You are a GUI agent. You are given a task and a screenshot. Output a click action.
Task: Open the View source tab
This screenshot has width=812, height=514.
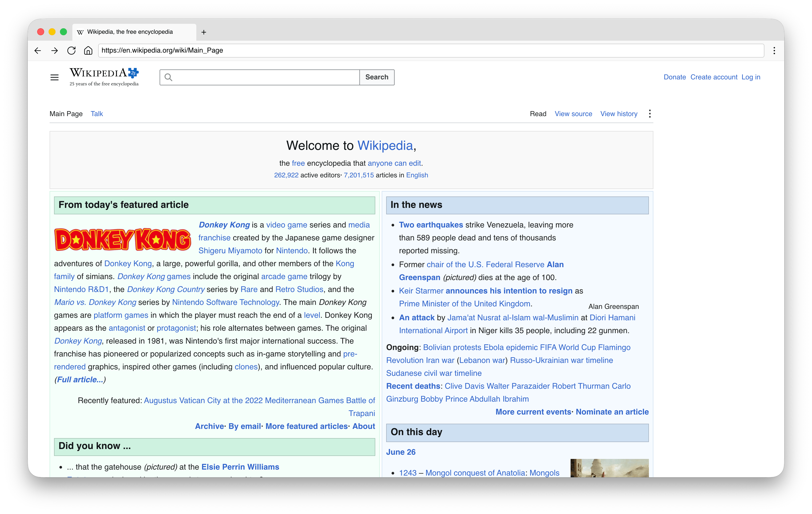(x=573, y=114)
